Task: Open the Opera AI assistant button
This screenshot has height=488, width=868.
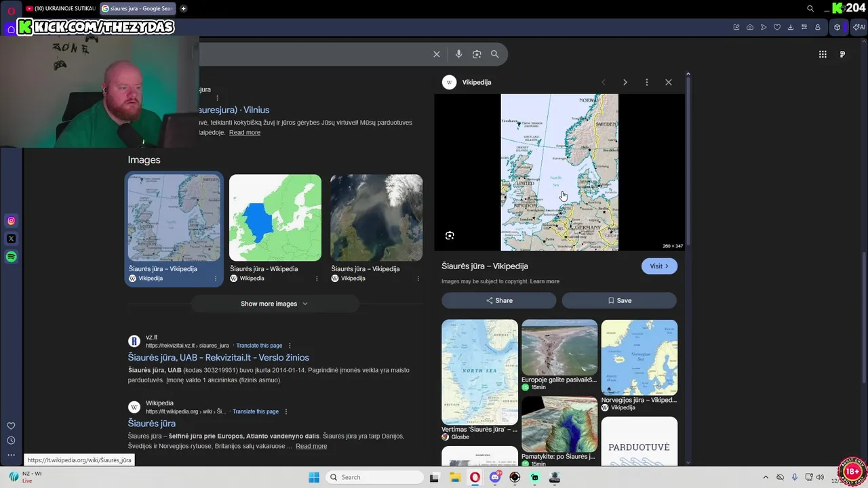Action: 859,27
